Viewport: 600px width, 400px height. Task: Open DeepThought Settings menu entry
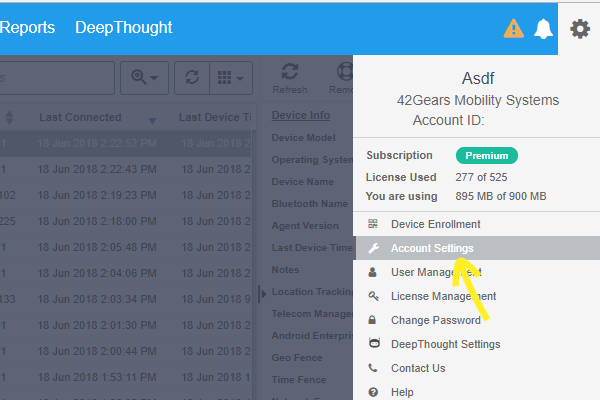tap(476, 344)
